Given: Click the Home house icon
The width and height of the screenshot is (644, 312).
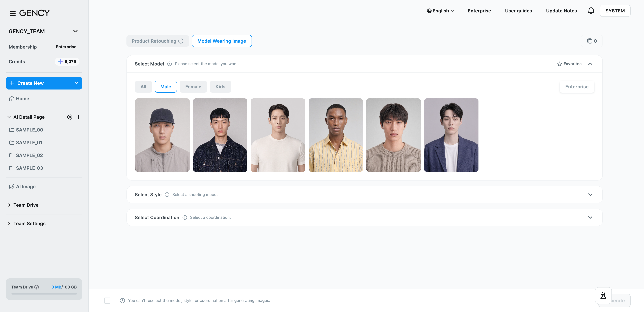Looking at the screenshot, I should 12,99.
